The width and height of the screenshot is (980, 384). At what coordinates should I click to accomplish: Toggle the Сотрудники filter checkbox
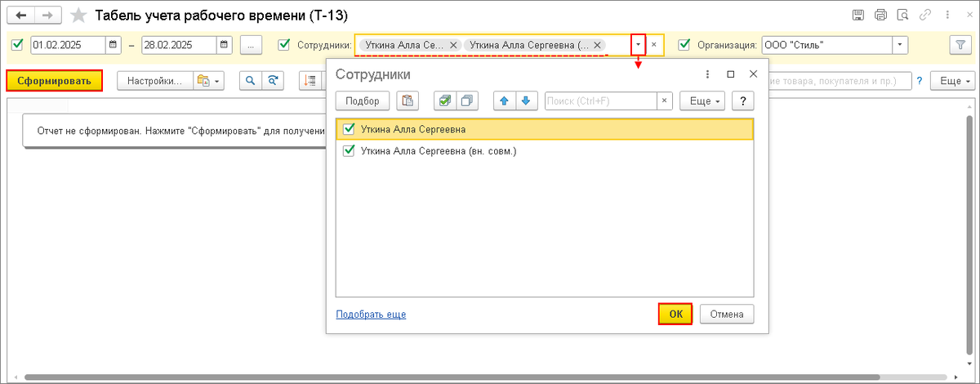click(284, 45)
